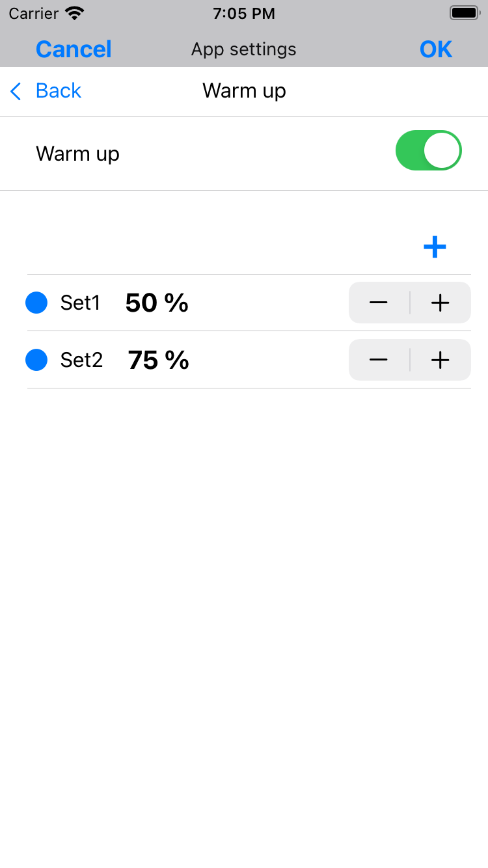Tap the 50 % value of Set1
488x868 pixels.
pos(157,303)
